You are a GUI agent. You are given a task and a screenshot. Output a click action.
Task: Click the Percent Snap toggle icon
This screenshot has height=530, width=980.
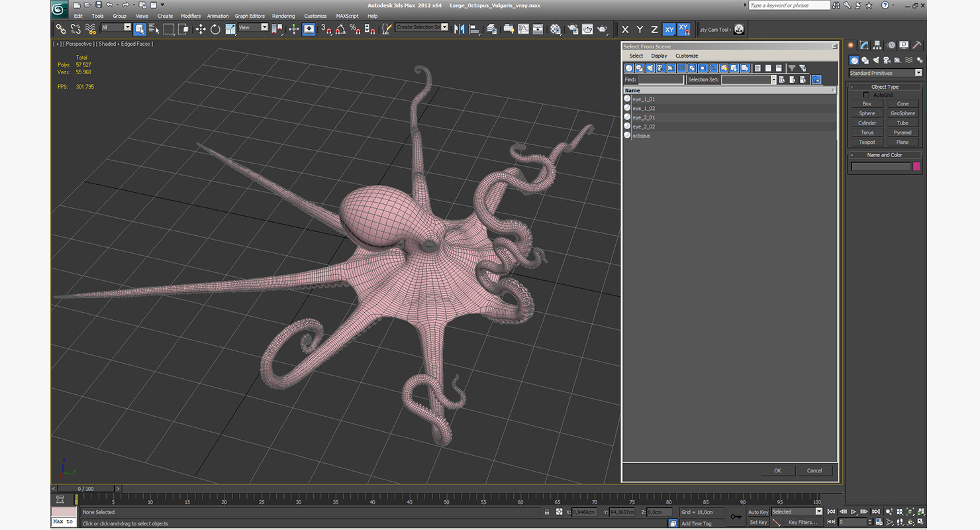(355, 29)
